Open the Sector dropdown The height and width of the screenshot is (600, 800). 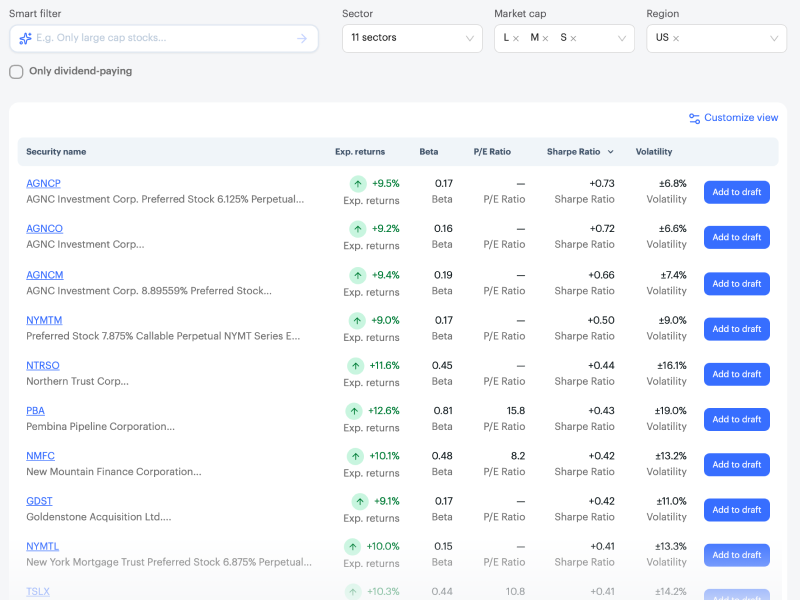412,38
